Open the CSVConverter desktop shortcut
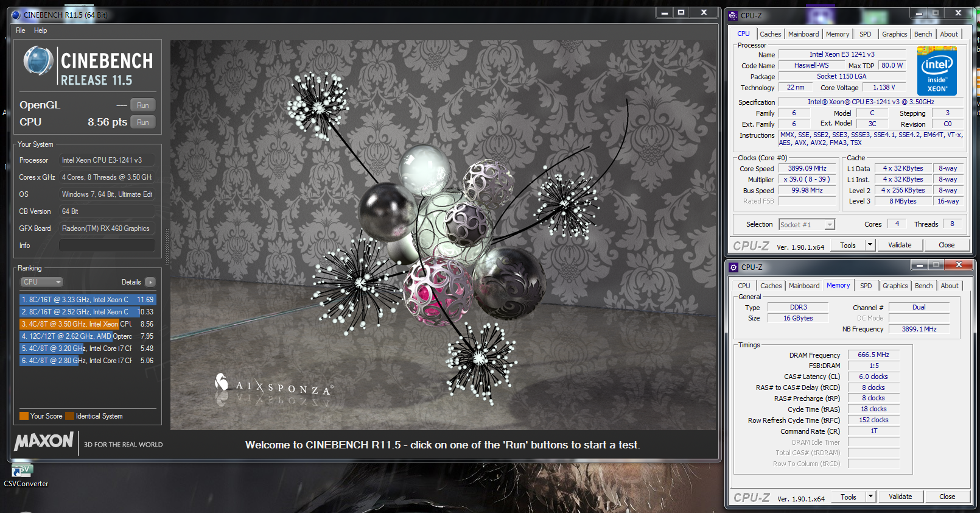980x513 pixels. 26,476
